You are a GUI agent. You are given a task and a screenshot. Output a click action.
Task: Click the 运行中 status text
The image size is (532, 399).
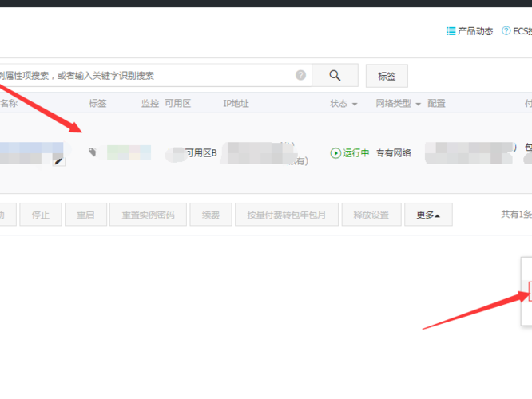pyautogui.click(x=355, y=153)
